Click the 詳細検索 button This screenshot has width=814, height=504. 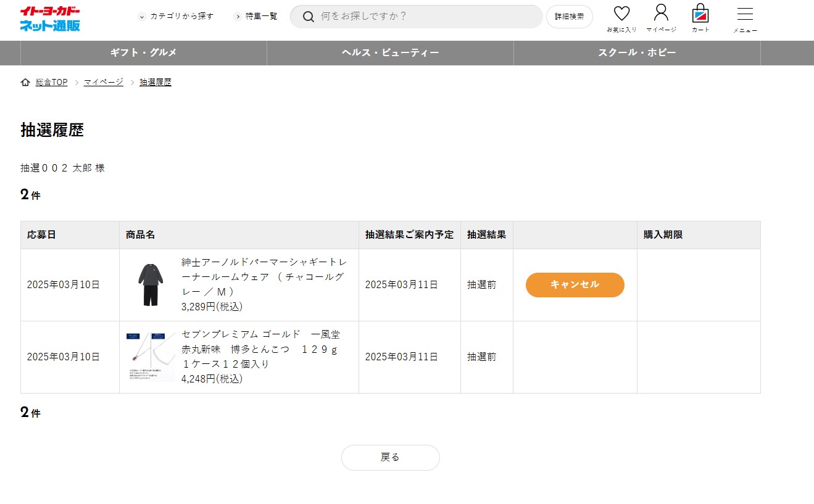click(569, 17)
